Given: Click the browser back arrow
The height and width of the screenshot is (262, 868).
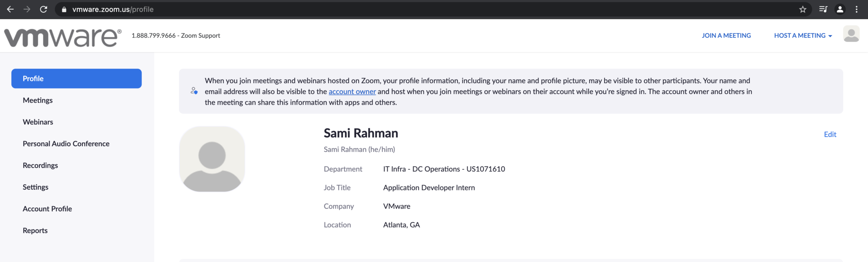Looking at the screenshot, I should pyautogui.click(x=10, y=9).
